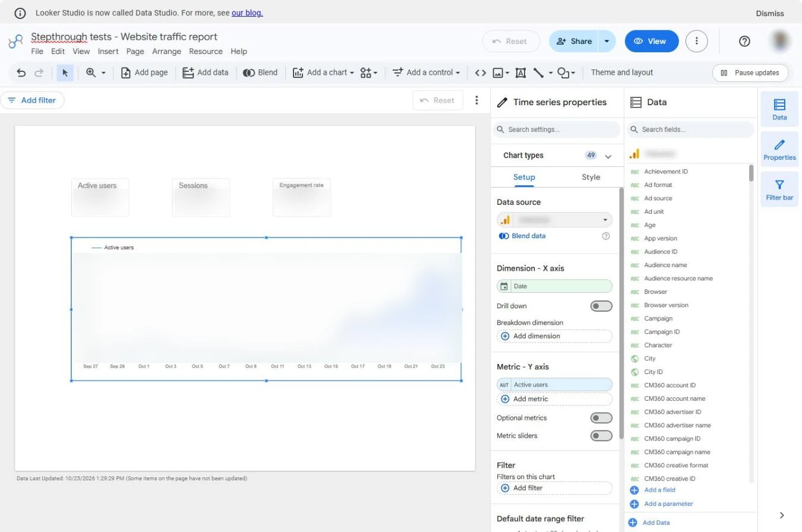Image resolution: width=802 pixels, height=532 pixels.
Task: Click the Search settings input box
Action: pos(557,129)
